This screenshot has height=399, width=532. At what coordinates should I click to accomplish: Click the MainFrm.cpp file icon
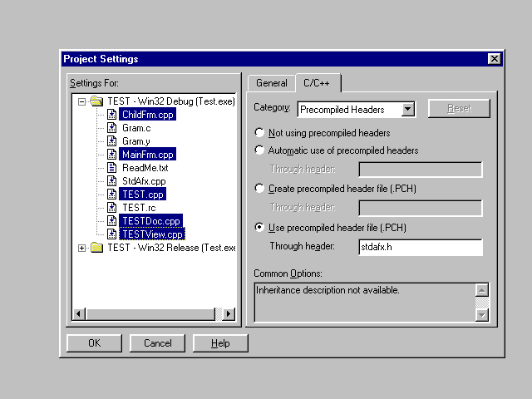[x=111, y=155]
